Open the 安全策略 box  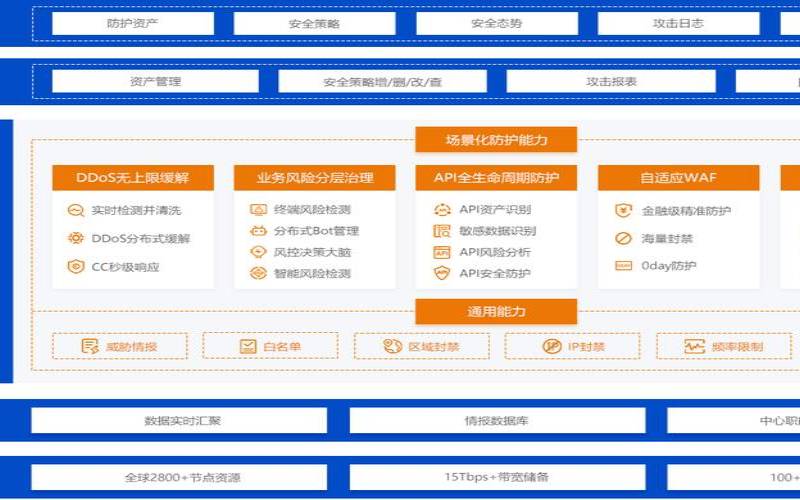(314, 23)
